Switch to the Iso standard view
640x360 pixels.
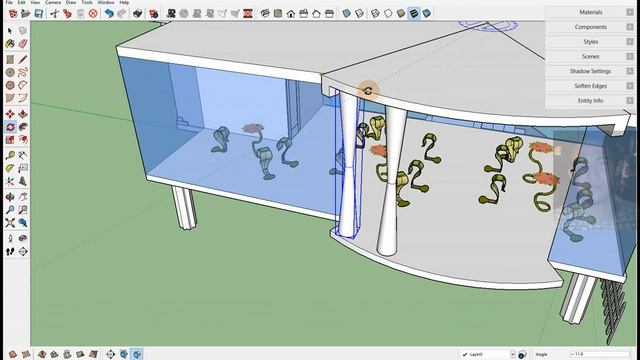pyautogui.click(x=265, y=13)
